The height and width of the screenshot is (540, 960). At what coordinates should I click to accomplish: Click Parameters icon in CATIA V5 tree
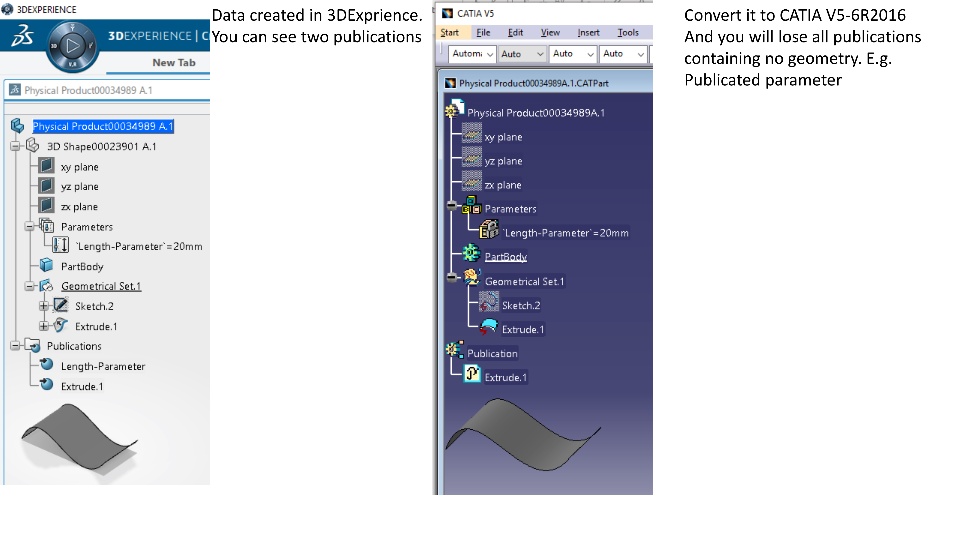click(471, 206)
